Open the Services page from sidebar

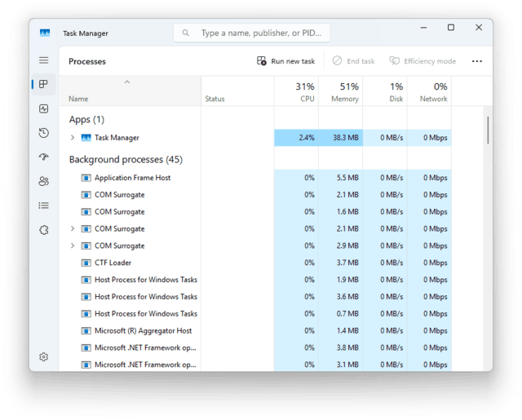43,230
